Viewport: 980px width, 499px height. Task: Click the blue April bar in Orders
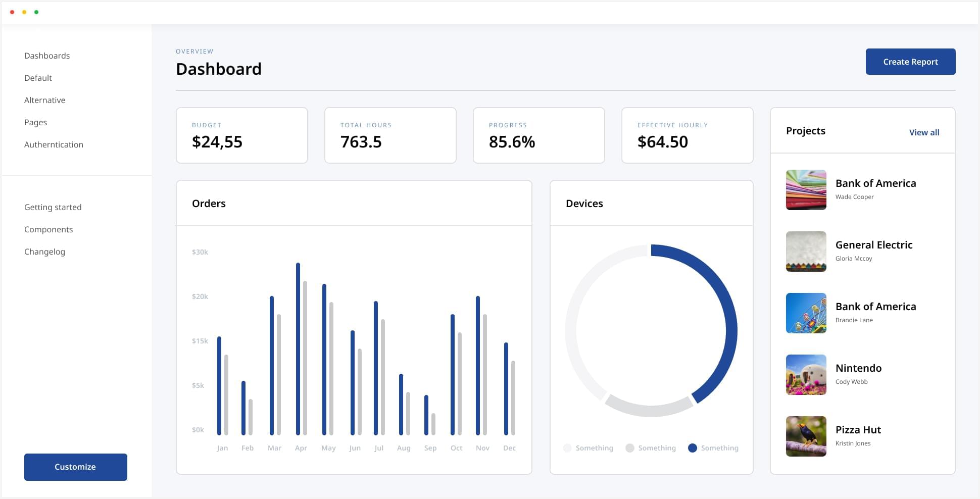[x=298, y=348]
